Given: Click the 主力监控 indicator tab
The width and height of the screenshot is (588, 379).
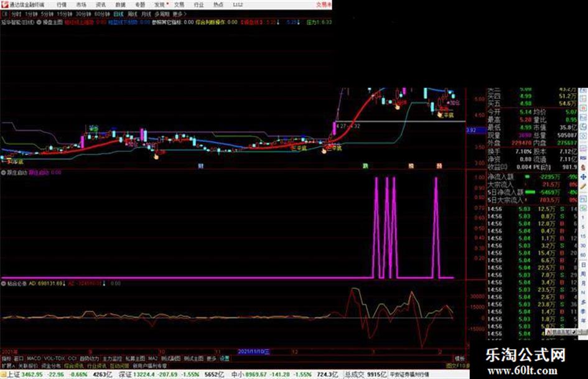Looking at the screenshot, I should pyautogui.click(x=113, y=358).
